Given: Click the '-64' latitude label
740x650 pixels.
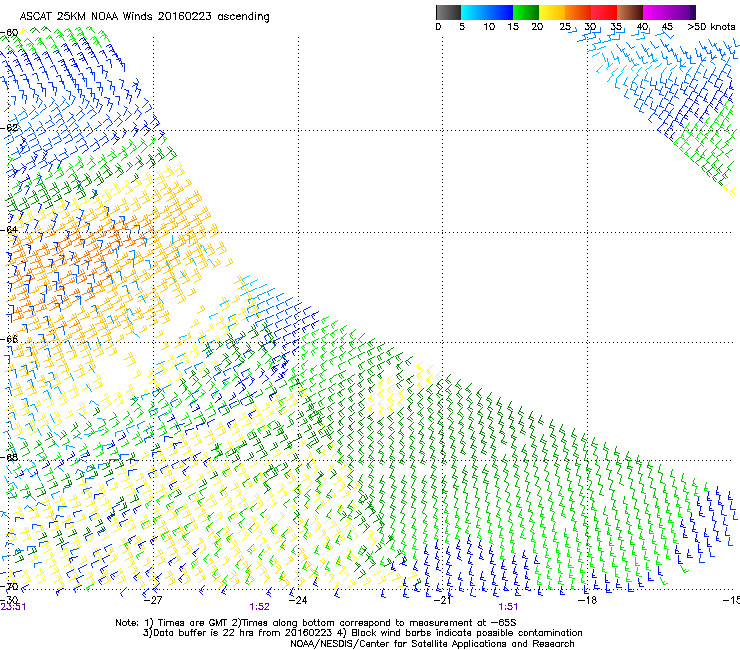Looking at the screenshot, I should click(x=9, y=230).
